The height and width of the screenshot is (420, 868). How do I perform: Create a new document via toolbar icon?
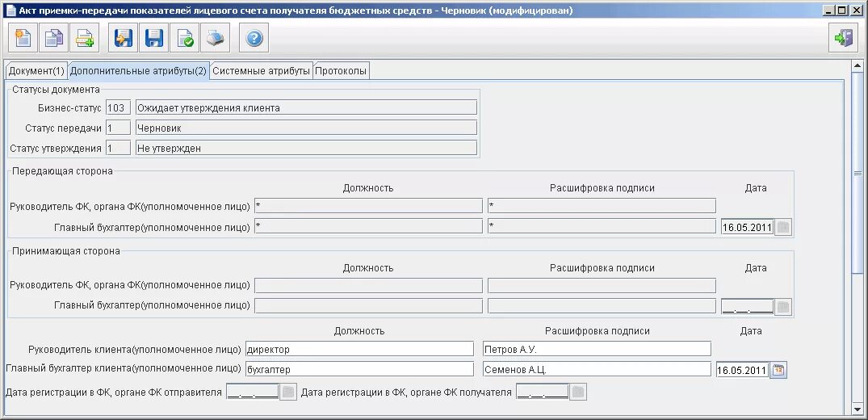point(23,38)
